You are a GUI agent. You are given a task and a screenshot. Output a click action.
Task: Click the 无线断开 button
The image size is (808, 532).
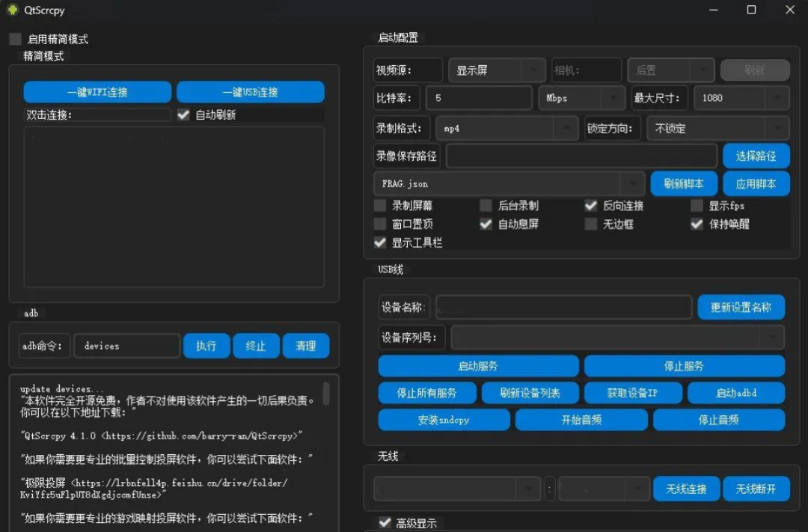pos(756,489)
